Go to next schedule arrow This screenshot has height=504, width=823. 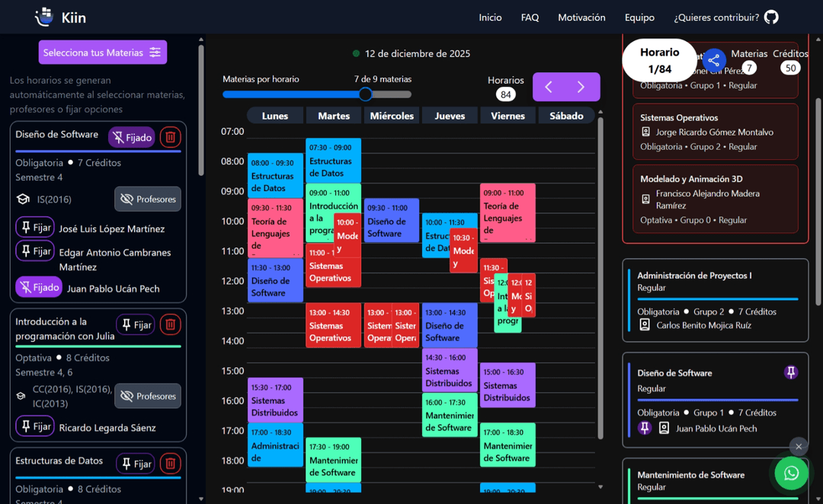click(581, 87)
